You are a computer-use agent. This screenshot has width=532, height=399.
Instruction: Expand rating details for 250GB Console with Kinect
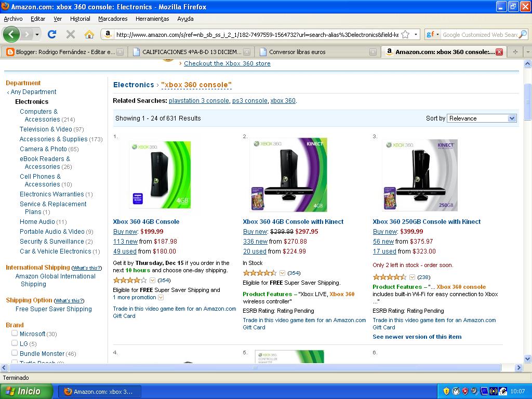tap(412, 277)
